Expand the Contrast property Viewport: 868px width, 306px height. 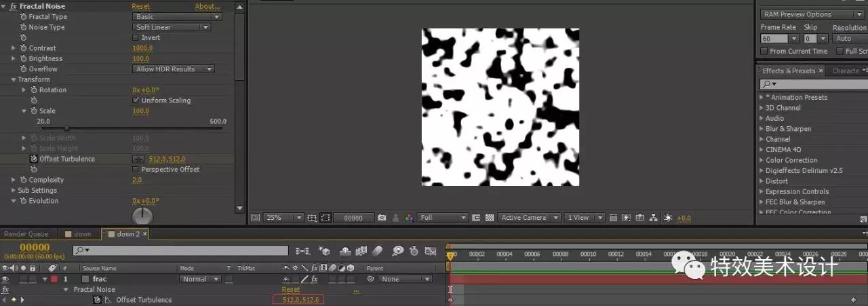(13, 48)
